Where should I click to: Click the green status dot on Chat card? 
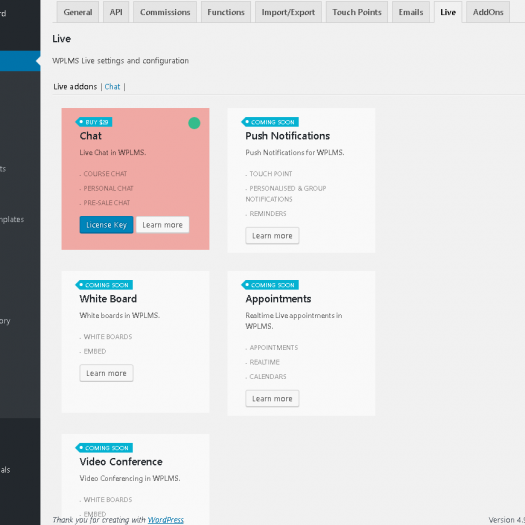coord(194,123)
